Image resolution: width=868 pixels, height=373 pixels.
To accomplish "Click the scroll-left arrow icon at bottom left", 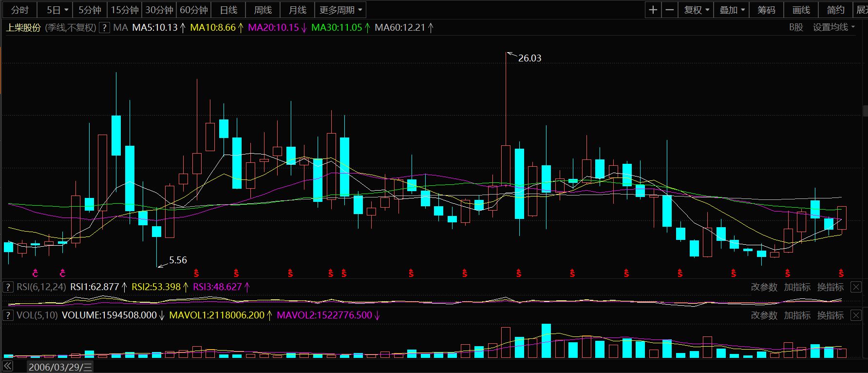I will pos(8,366).
